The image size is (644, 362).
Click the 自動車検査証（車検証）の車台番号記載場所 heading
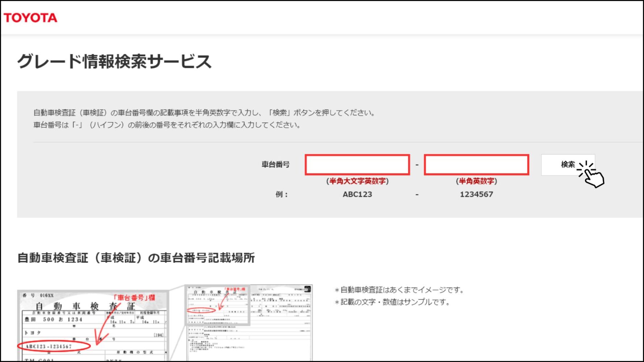coord(136,258)
